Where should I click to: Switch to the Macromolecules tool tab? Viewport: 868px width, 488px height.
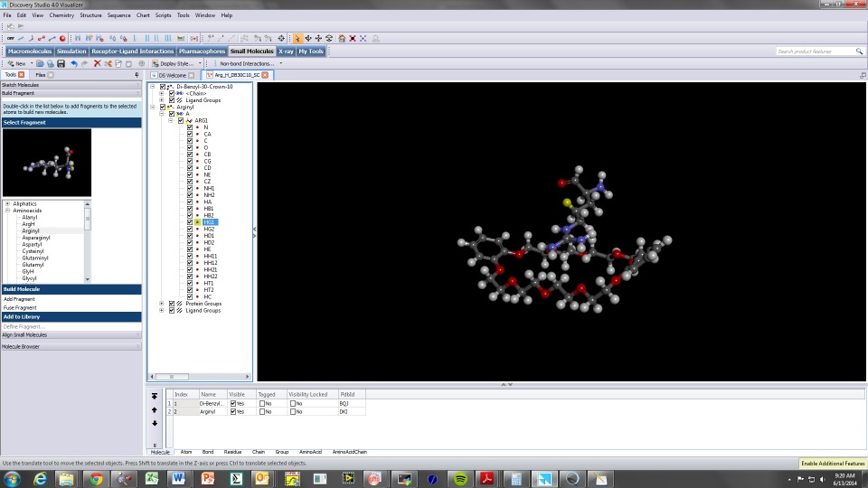pos(29,51)
